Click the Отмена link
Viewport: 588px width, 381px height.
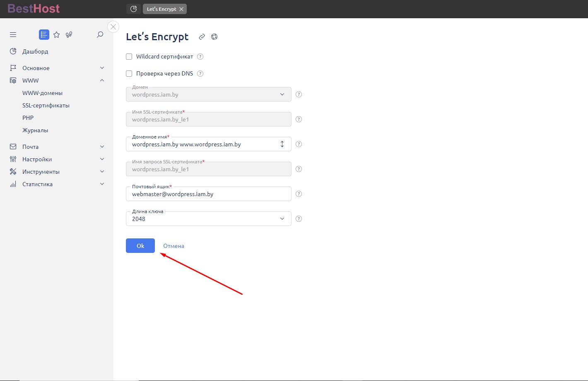click(x=174, y=246)
